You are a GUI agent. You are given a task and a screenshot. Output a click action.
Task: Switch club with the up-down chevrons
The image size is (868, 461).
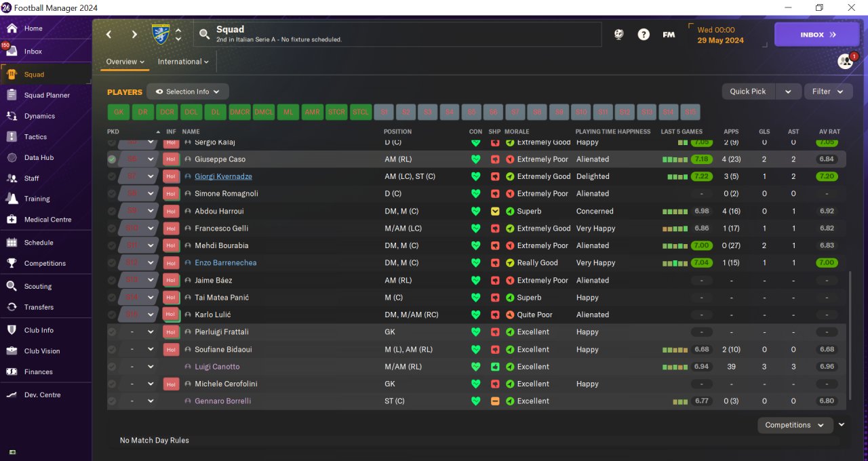178,35
